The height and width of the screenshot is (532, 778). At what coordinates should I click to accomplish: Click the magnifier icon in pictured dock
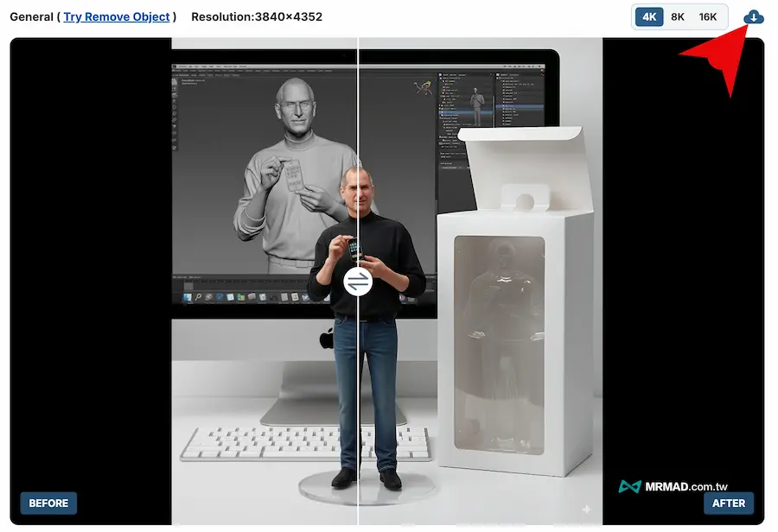coord(197,297)
